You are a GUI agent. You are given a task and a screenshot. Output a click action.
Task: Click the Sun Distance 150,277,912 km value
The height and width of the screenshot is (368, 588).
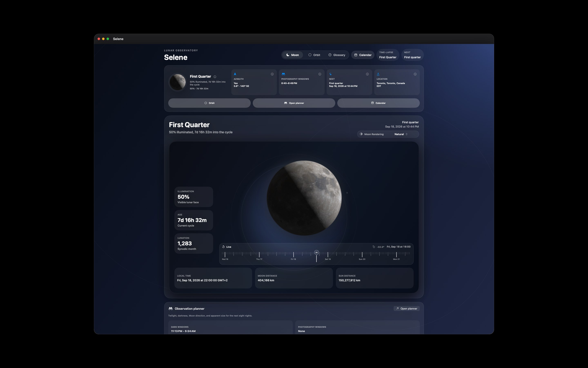pos(349,280)
